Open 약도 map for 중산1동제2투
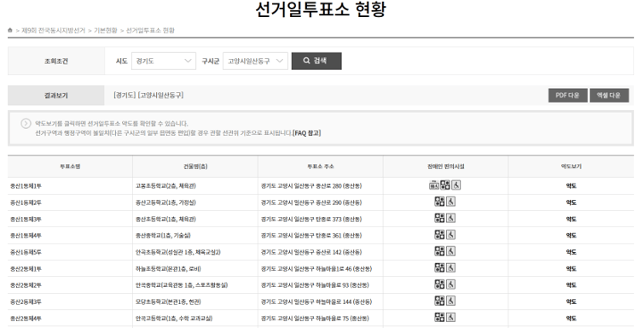Screen dimensions: 644x328 click(x=571, y=202)
